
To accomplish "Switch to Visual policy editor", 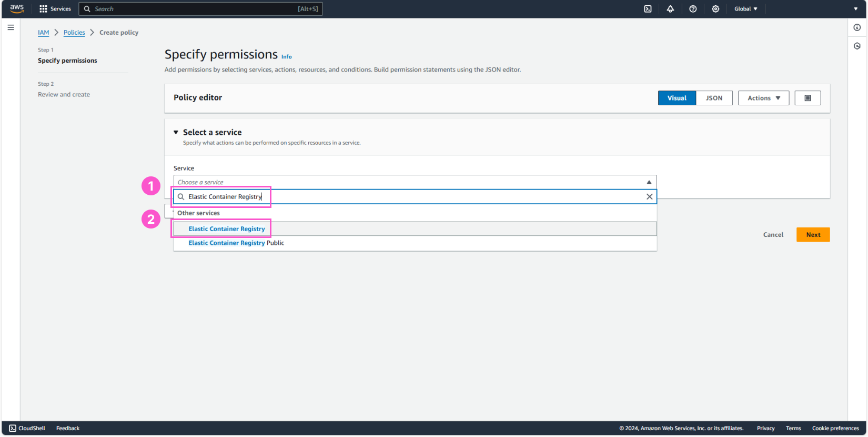I will (x=677, y=98).
